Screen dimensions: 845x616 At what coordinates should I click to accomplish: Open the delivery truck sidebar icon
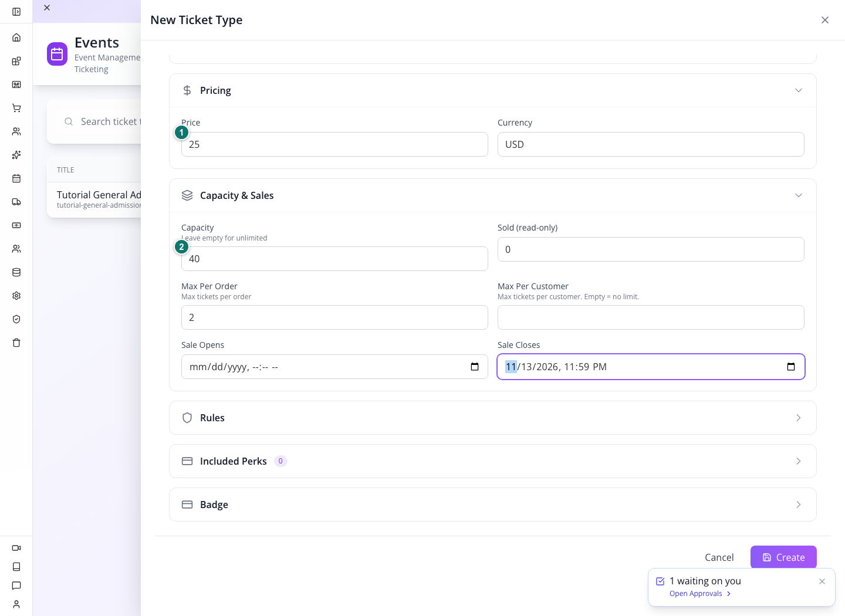point(16,202)
